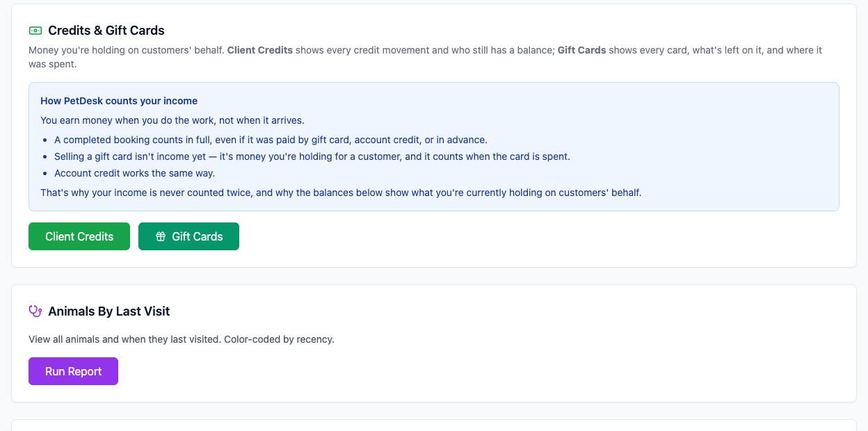Click the 'Account credit works the same way' bullet
The height and width of the screenshot is (431, 868).
pos(134,173)
